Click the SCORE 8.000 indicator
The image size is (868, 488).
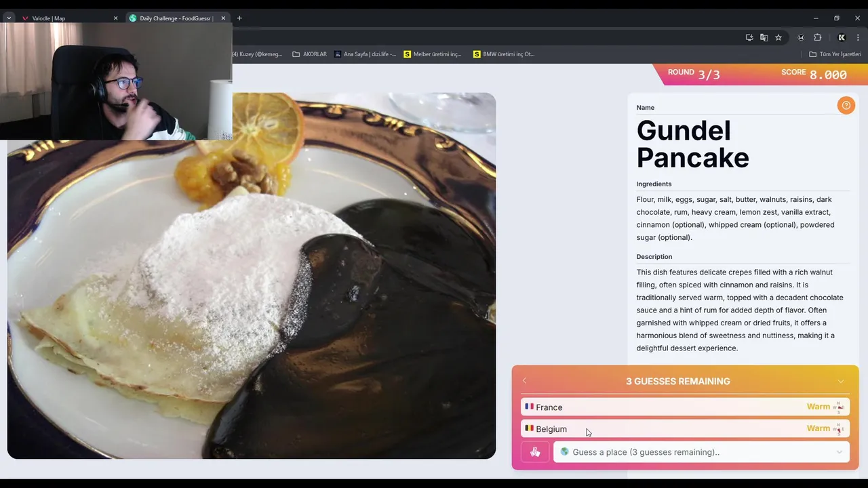pyautogui.click(x=814, y=74)
